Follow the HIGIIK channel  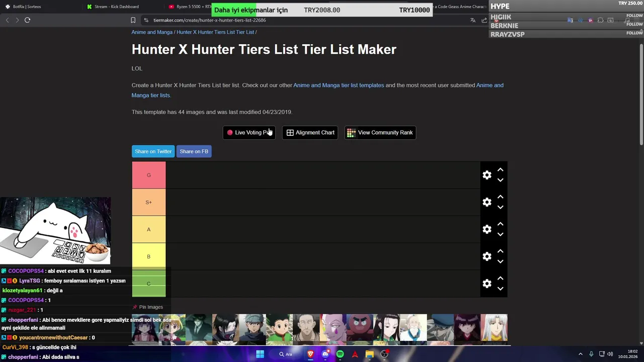tap(634, 16)
